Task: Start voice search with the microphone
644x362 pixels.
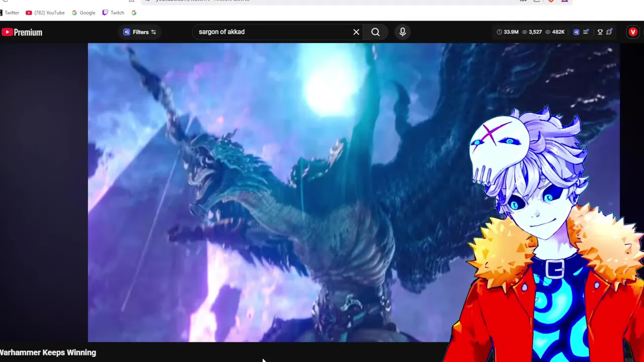Action: tap(403, 32)
